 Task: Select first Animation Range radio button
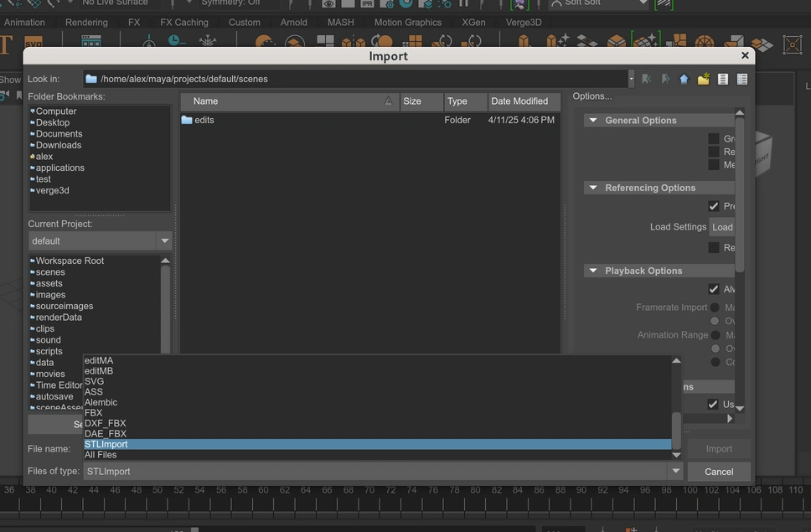(715, 335)
